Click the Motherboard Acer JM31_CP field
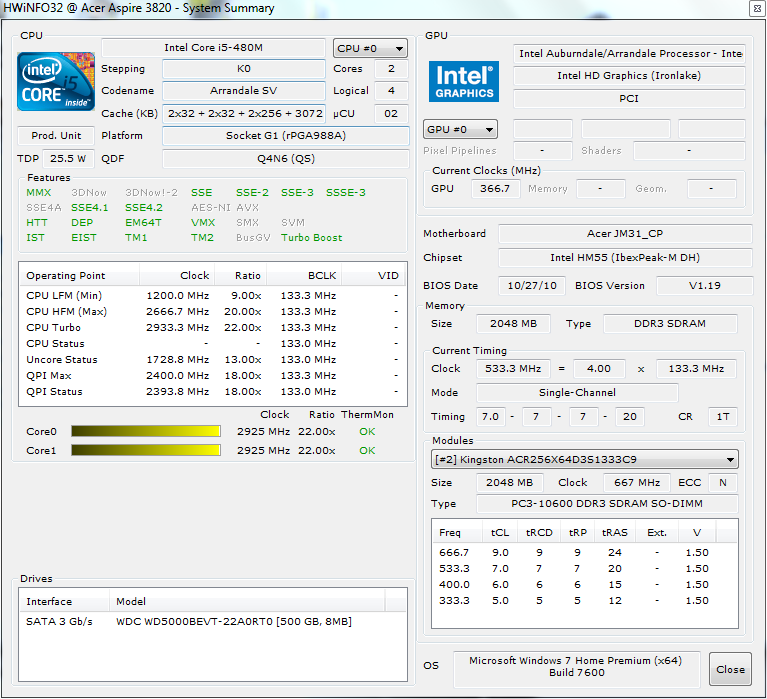 [625, 233]
